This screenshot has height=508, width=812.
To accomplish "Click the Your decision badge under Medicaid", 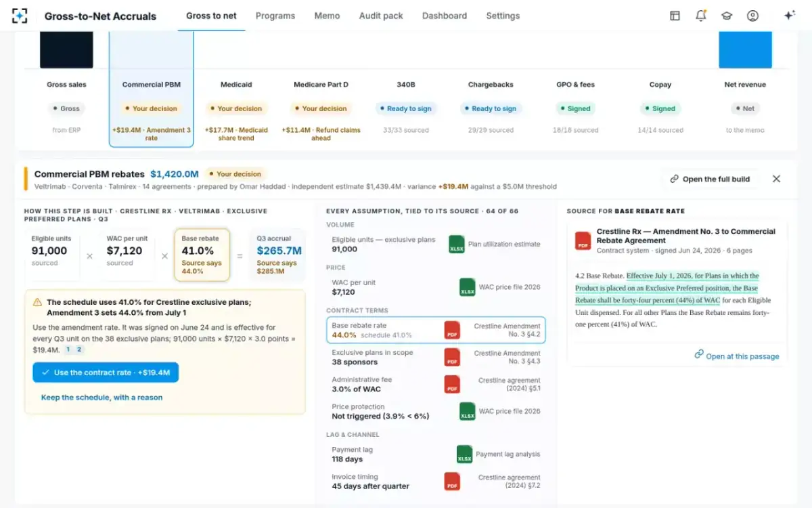I will (236, 108).
